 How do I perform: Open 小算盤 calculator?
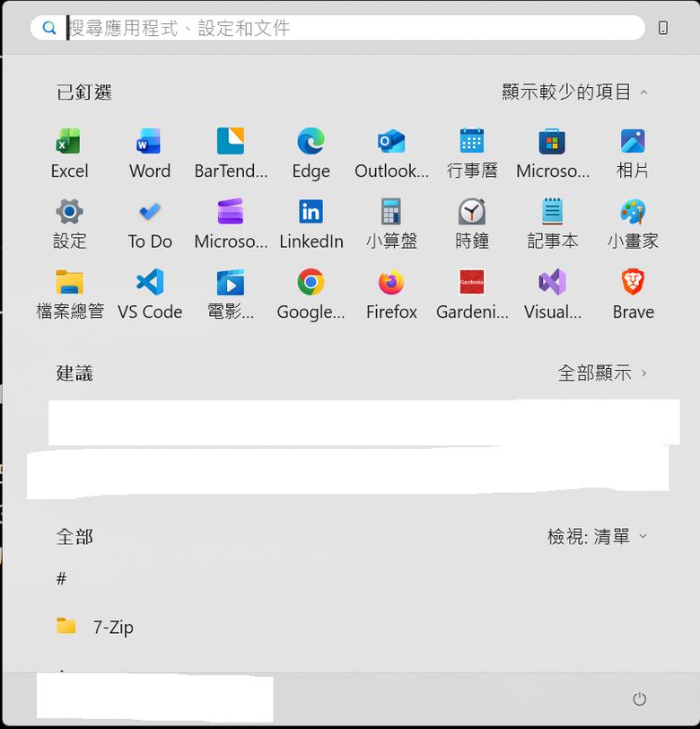point(391,224)
